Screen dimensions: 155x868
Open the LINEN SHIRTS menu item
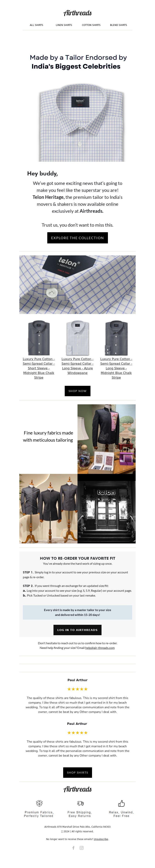click(64, 25)
